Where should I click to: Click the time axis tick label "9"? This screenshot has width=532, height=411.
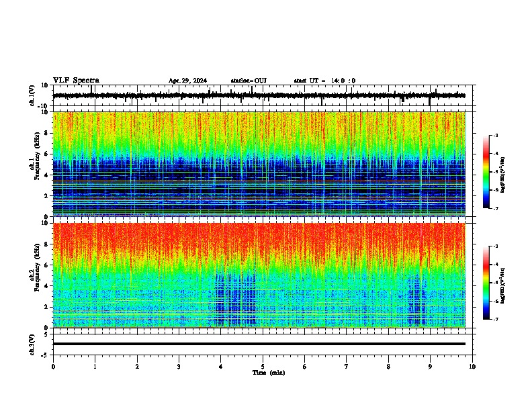click(430, 367)
